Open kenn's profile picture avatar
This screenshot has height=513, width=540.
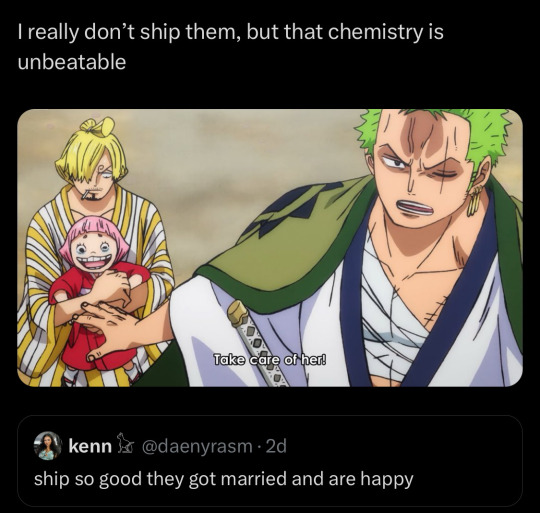(47, 446)
